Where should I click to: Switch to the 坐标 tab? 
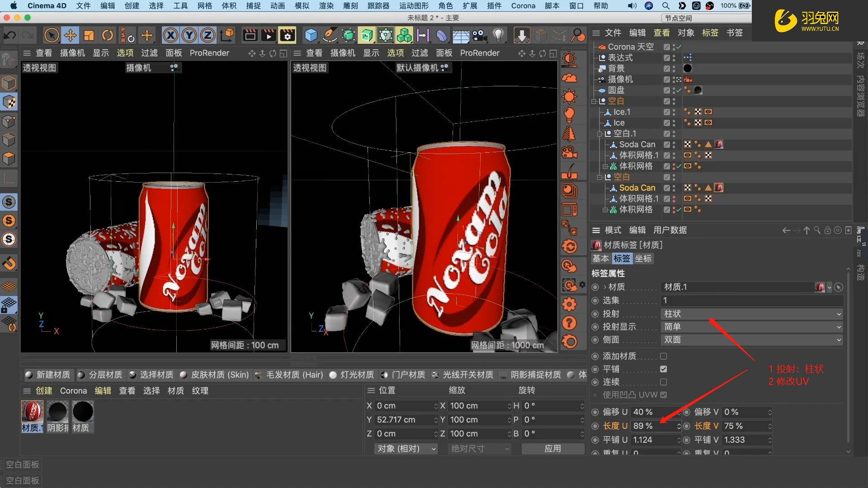[x=643, y=258]
